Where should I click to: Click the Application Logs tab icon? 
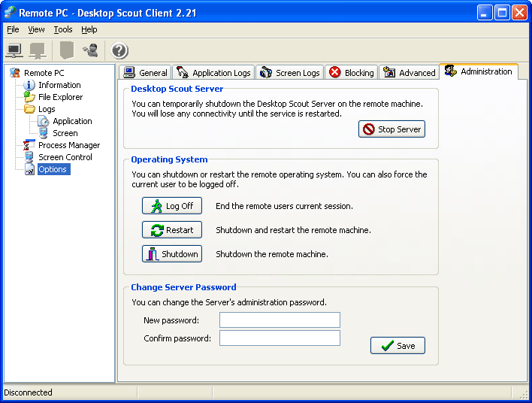pyautogui.click(x=183, y=72)
